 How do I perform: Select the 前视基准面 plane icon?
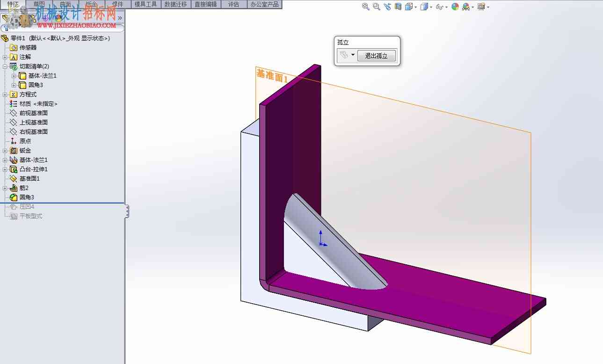tap(14, 113)
